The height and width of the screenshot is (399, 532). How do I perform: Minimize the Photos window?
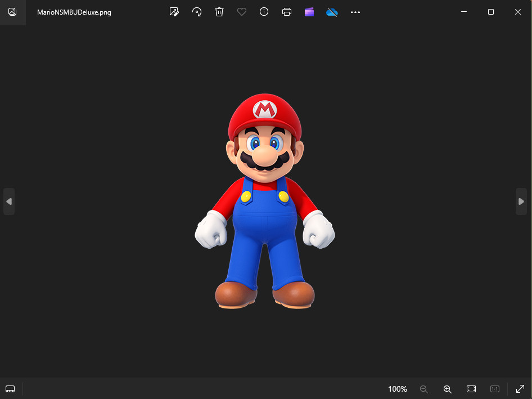click(464, 12)
